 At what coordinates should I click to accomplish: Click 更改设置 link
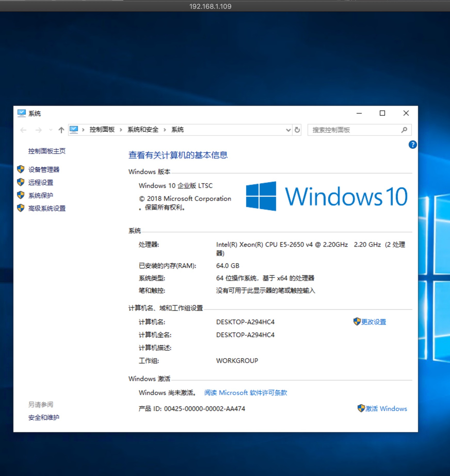point(373,322)
